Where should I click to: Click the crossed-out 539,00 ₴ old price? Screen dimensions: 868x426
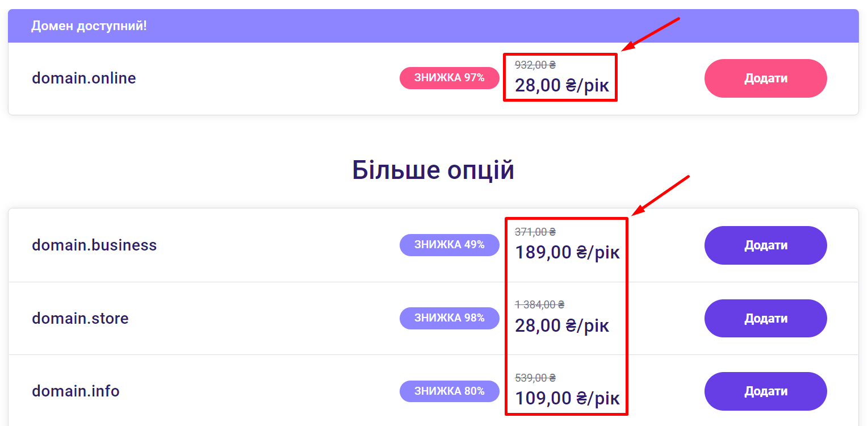click(535, 378)
